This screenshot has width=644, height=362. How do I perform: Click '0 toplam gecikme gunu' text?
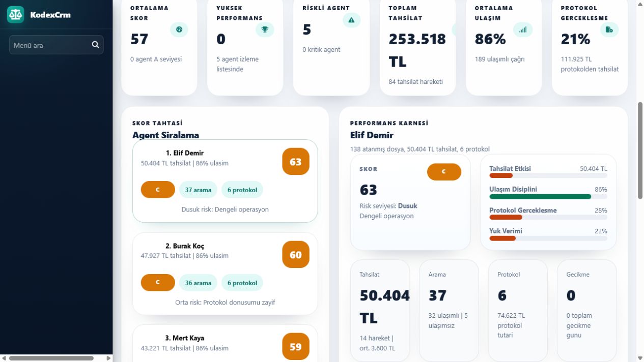[x=579, y=325]
